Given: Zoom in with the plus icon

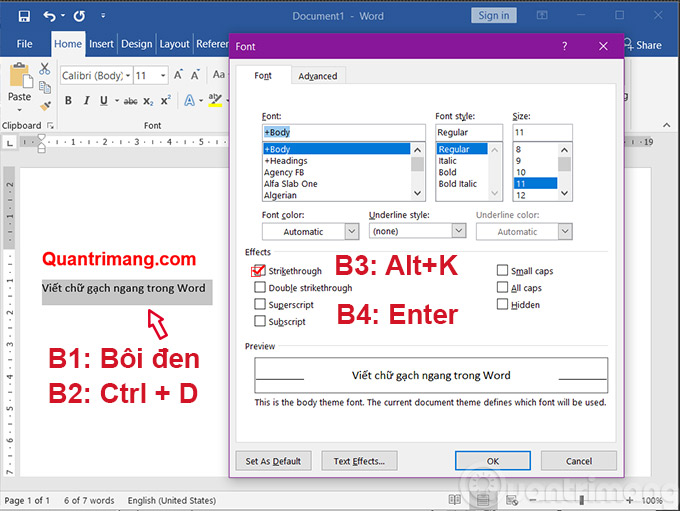Looking at the screenshot, I should coord(629,500).
